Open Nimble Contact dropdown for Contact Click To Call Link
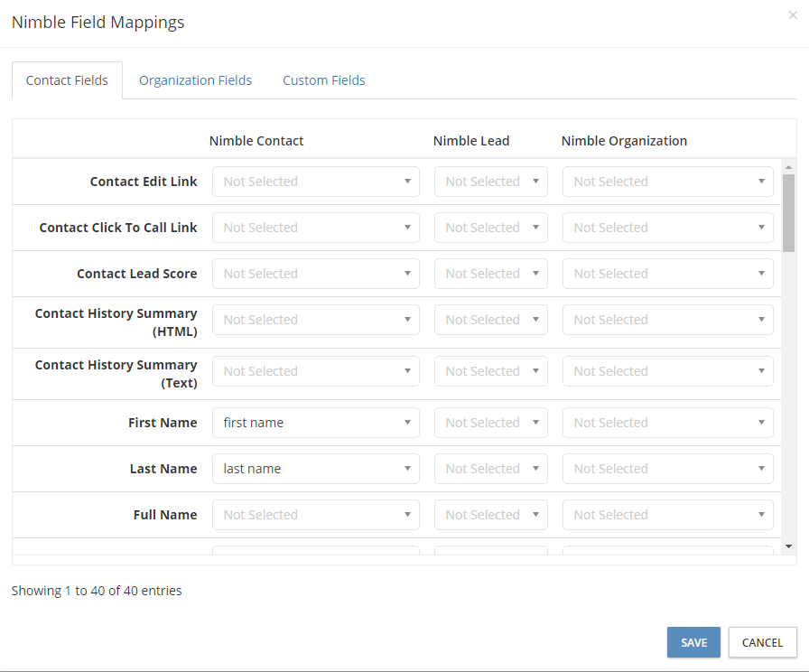Viewport: 809px width, 672px height. pos(316,228)
